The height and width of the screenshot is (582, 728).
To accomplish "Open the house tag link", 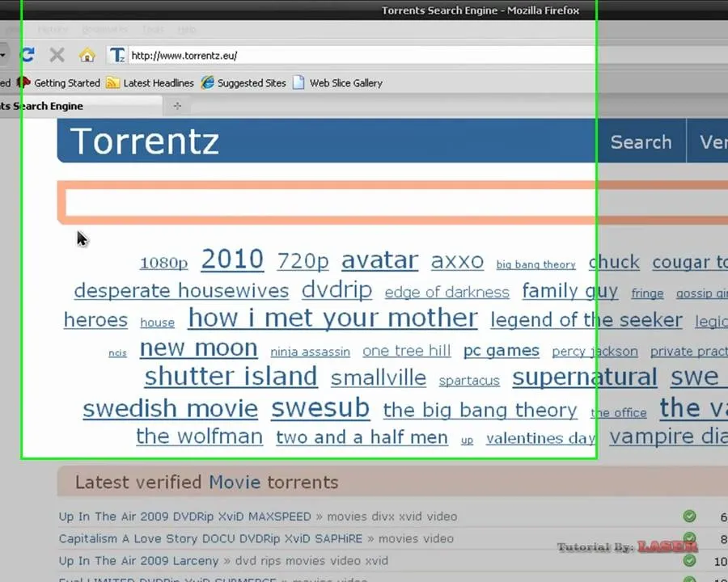I will point(158,323).
